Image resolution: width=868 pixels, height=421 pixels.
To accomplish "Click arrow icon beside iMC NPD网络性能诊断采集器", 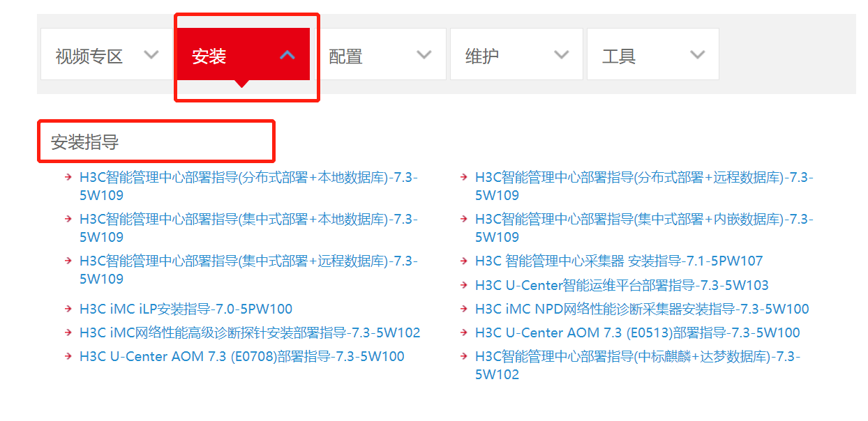I will tap(464, 308).
